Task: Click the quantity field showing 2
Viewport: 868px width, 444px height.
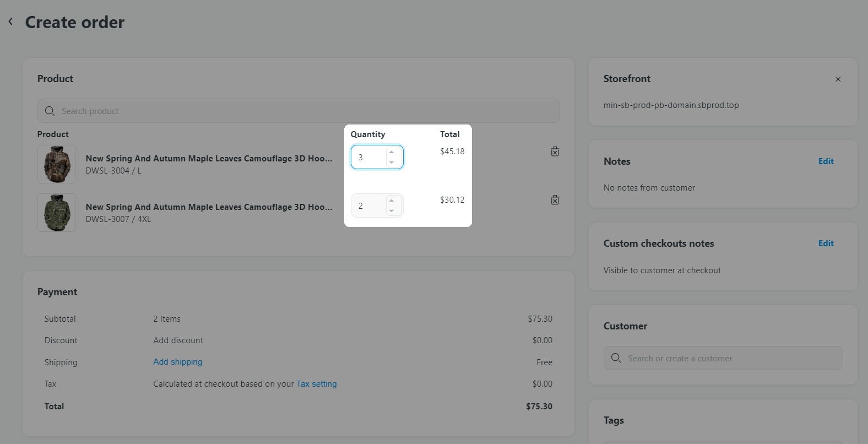Action: [x=377, y=205]
